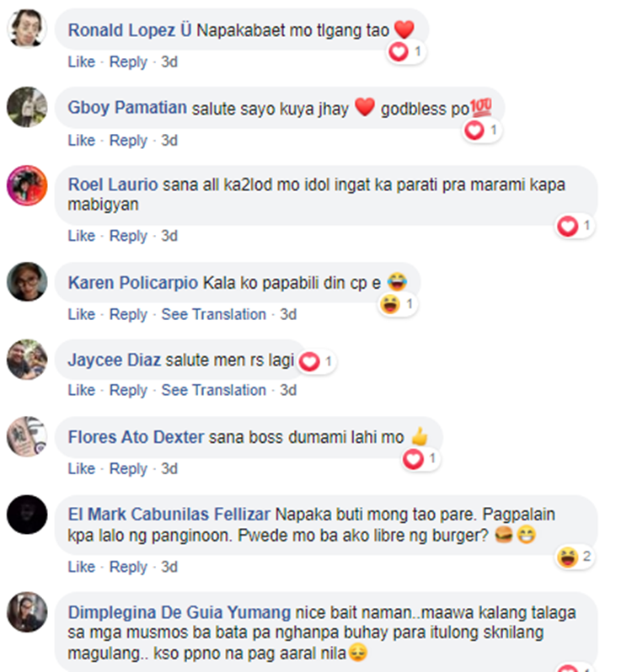
Task: Reply to Gboy Pamatian's comment
Action: (x=128, y=141)
